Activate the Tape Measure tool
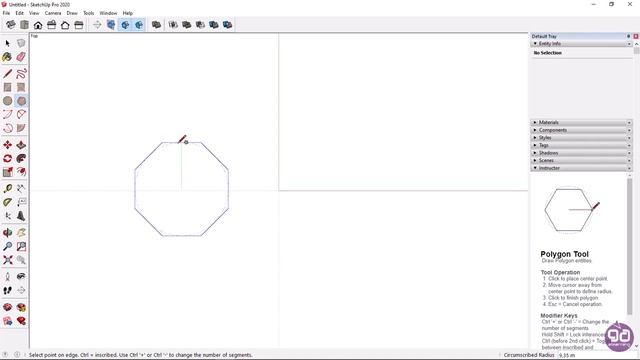 [7, 189]
